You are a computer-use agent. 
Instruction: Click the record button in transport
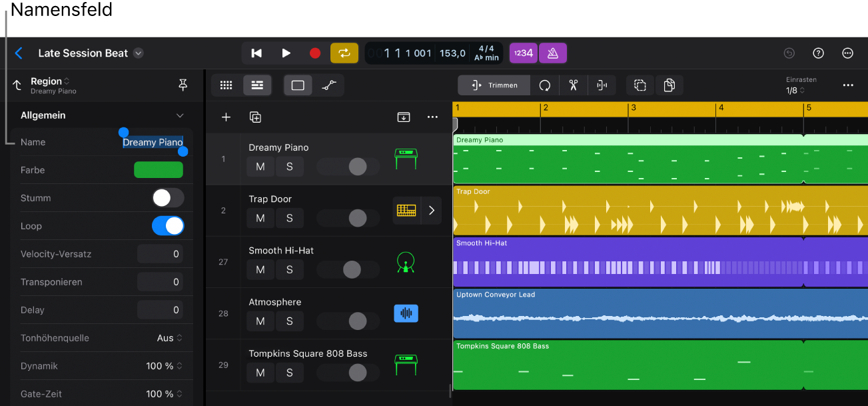tap(315, 53)
